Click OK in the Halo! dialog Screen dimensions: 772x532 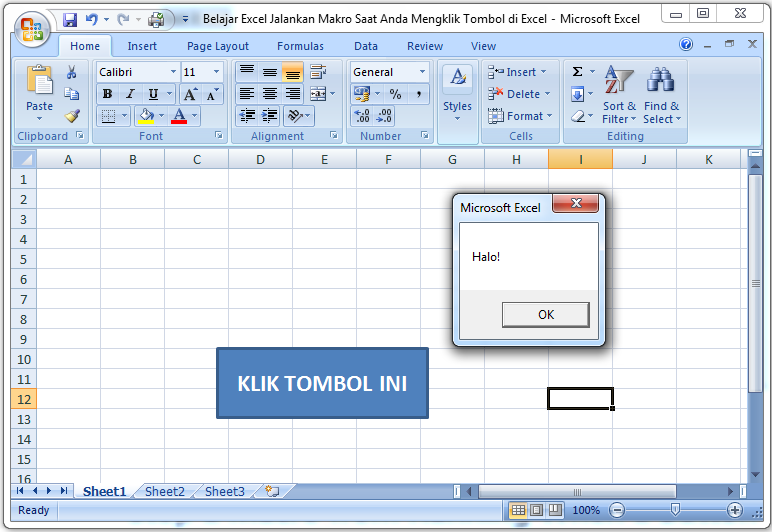(x=546, y=314)
